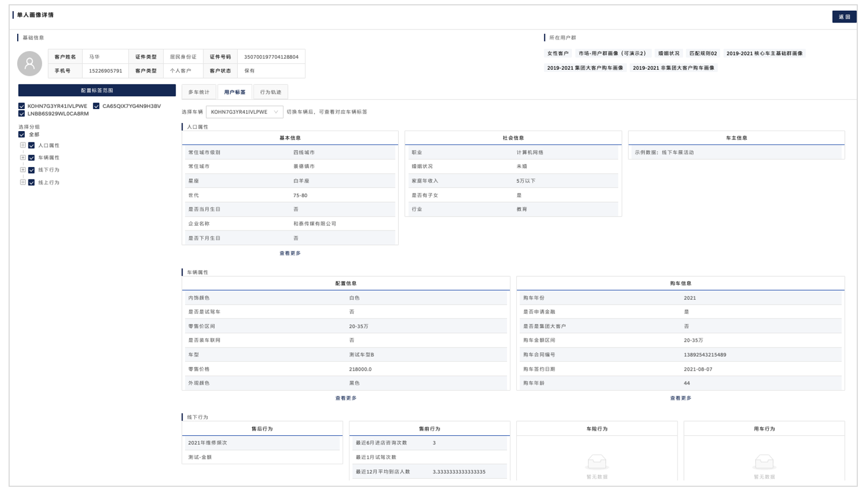Toggle the 线上行为 checkbox

pyautogui.click(x=32, y=183)
